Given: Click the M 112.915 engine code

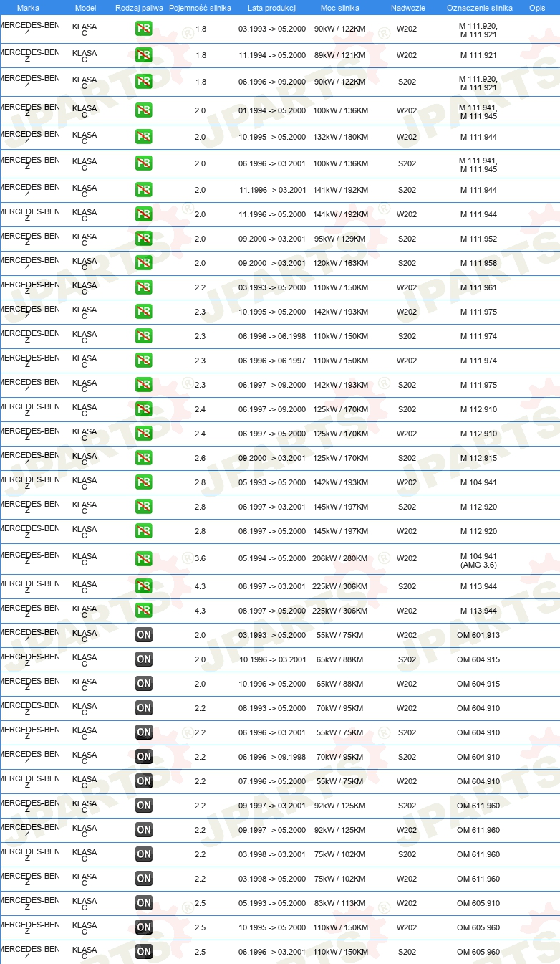Looking at the screenshot, I should tap(478, 458).
